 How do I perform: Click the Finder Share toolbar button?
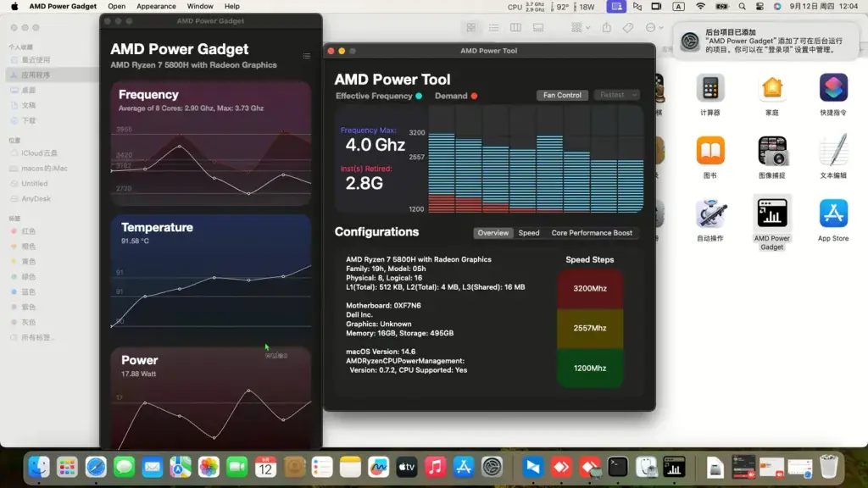coord(607,28)
